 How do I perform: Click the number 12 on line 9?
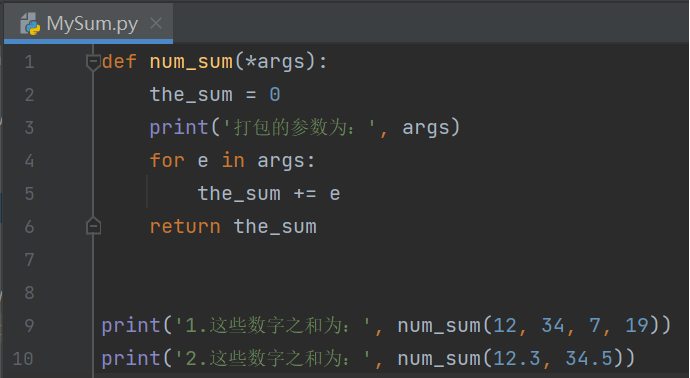505,326
